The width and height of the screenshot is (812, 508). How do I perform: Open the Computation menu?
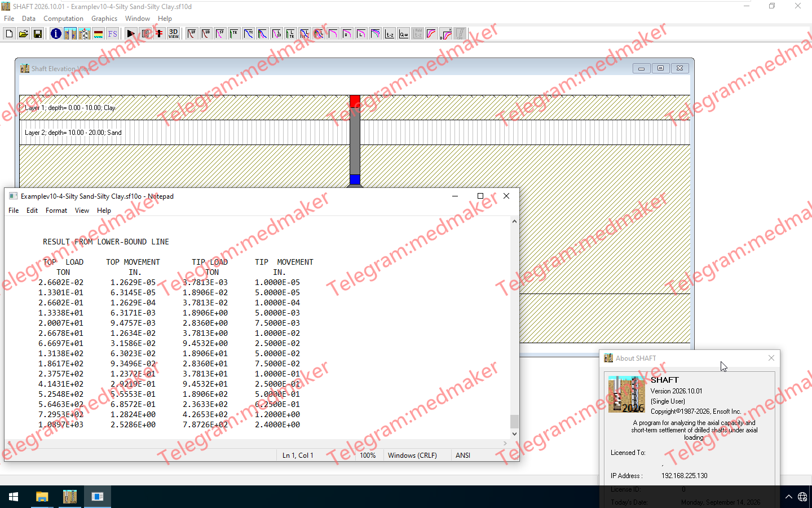pyautogui.click(x=63, y=19)
